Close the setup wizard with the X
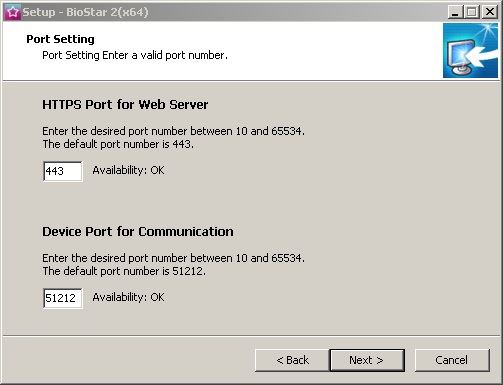This screenshot has height=385, width=503. coord(490,12)
